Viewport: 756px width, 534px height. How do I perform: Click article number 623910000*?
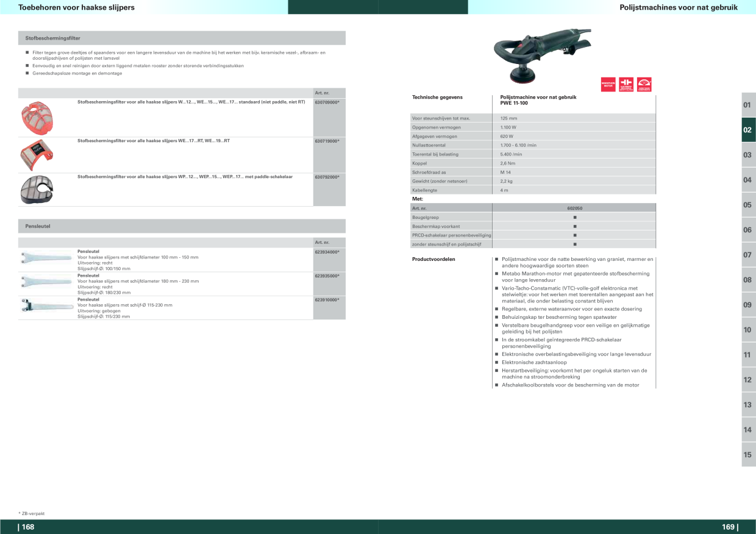point(327,300)
